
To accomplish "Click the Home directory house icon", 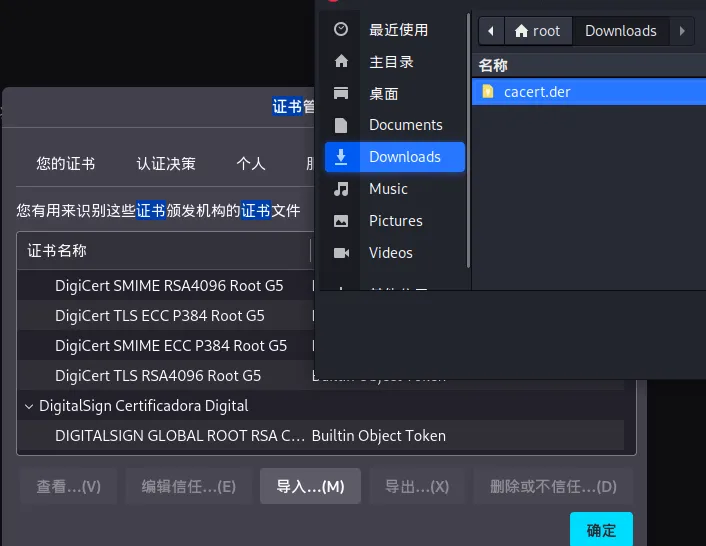I will [341, 61].
